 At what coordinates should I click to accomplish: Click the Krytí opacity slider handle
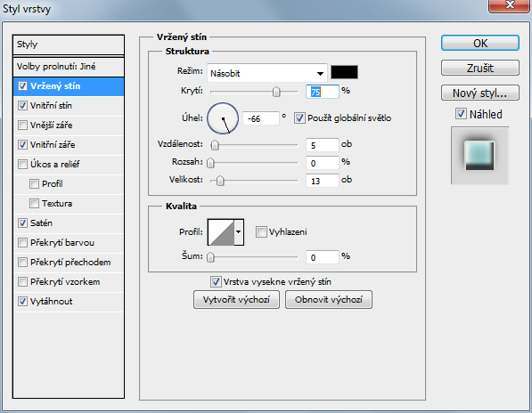pyautogui.click(x=276, y=92)
